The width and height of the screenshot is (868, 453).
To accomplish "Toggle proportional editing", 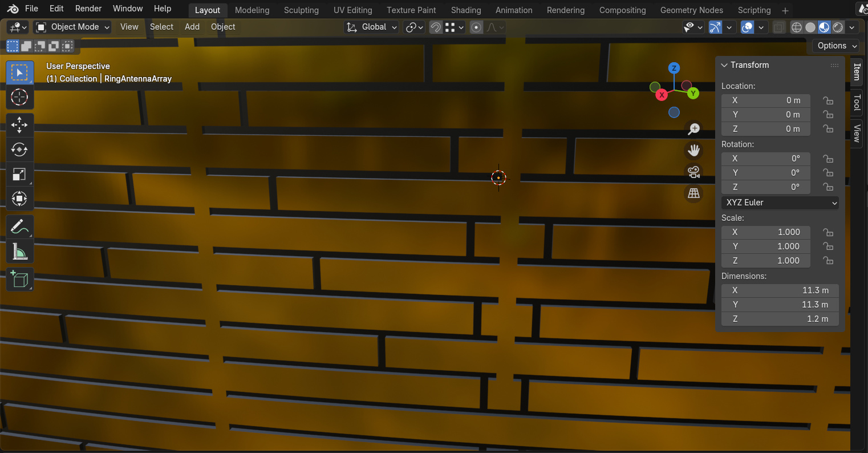I will point(476,27).
